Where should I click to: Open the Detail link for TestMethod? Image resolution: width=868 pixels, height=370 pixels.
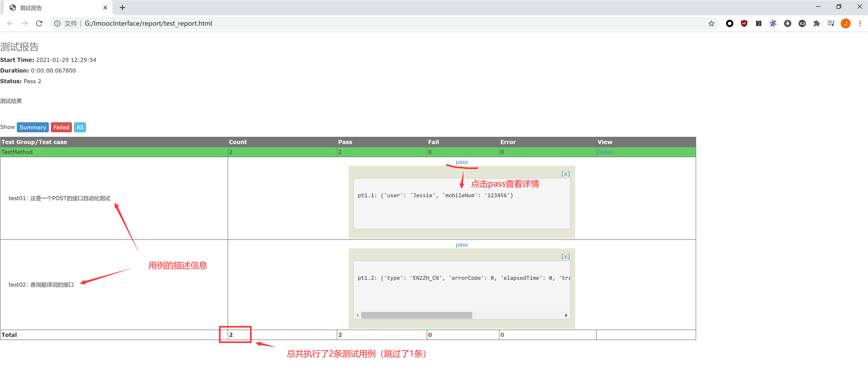pos(605,152)
